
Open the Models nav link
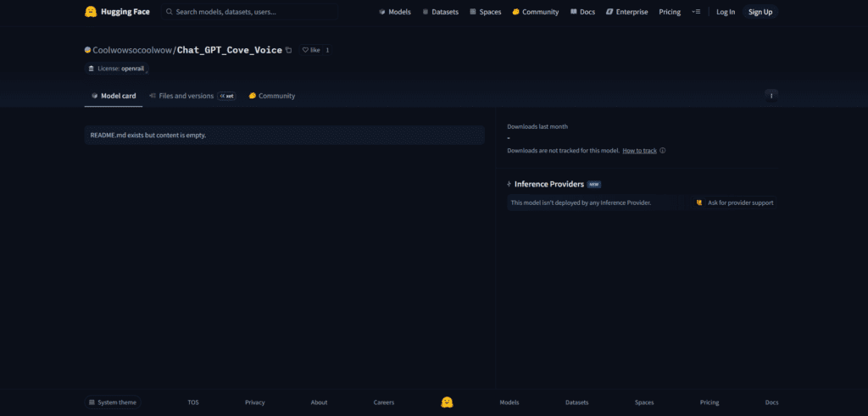[x=395, y=12]
